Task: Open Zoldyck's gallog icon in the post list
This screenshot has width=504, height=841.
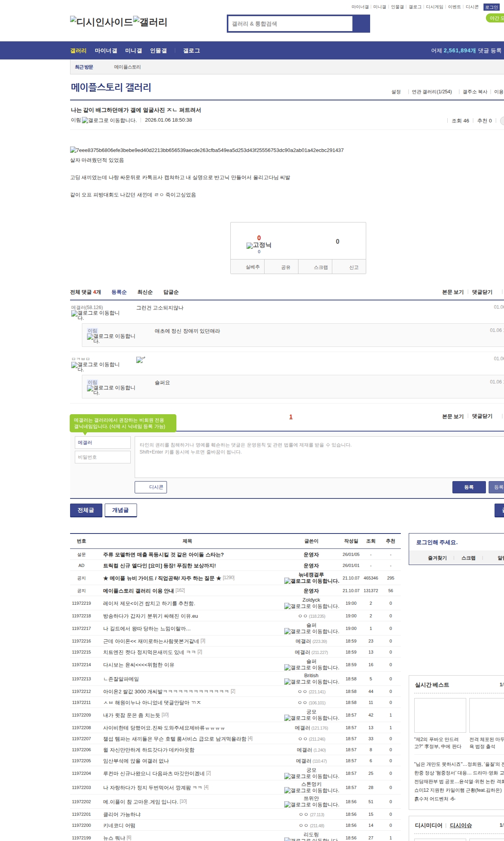Action: click(x=311, y=606)
